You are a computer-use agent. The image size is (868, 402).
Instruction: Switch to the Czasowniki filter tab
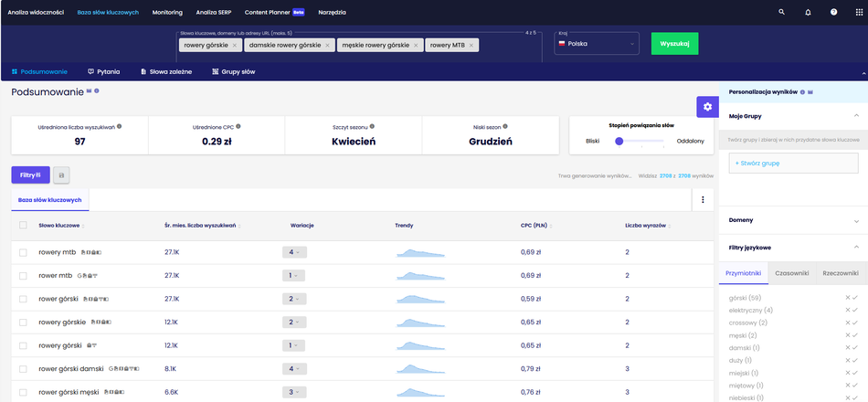790,273
